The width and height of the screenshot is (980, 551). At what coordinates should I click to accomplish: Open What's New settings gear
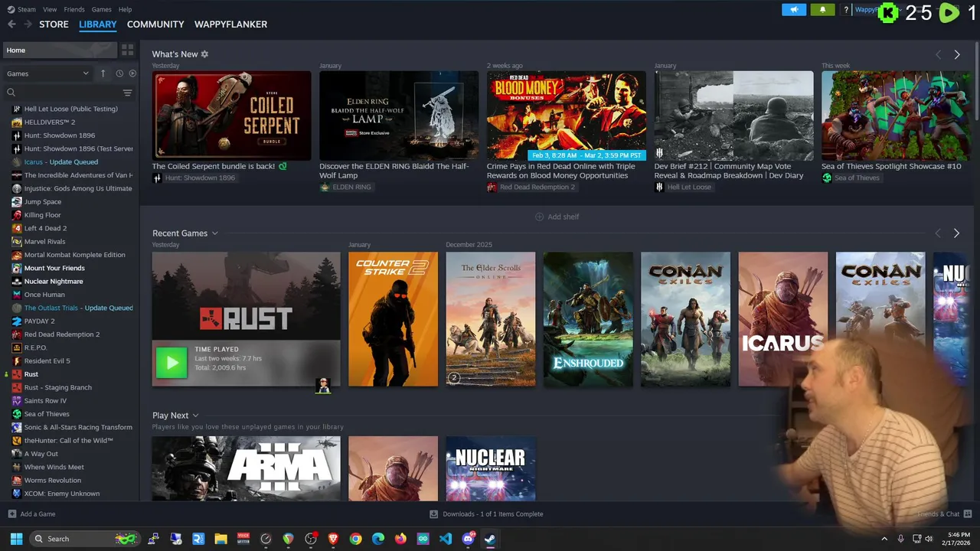pyautogui.click(x=204, y=54)
